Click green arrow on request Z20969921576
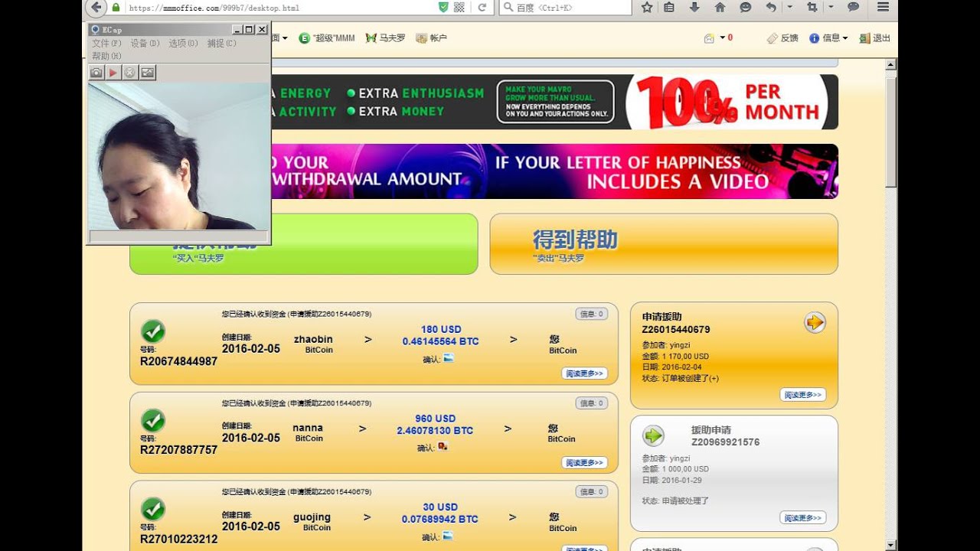The image size is (980, 551). click(x=653, y=435)
